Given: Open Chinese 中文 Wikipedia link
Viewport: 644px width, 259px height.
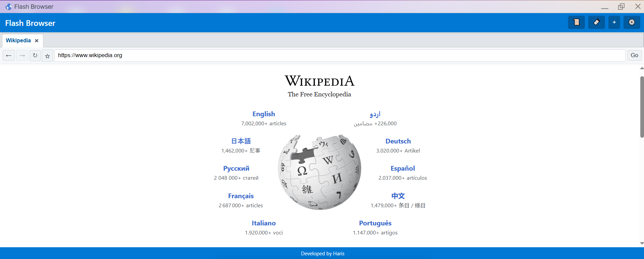Looking at the screenshot, I should tap(398, 196).
